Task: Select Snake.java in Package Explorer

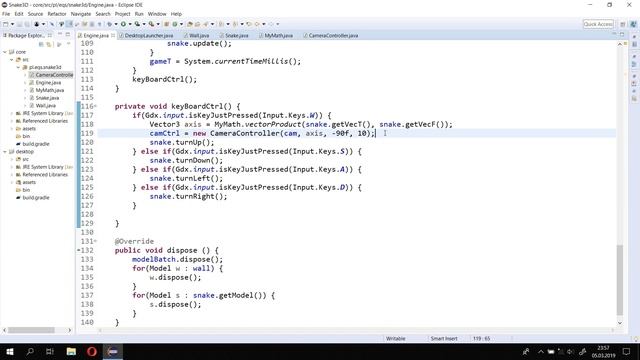Action: pos(47,98)
